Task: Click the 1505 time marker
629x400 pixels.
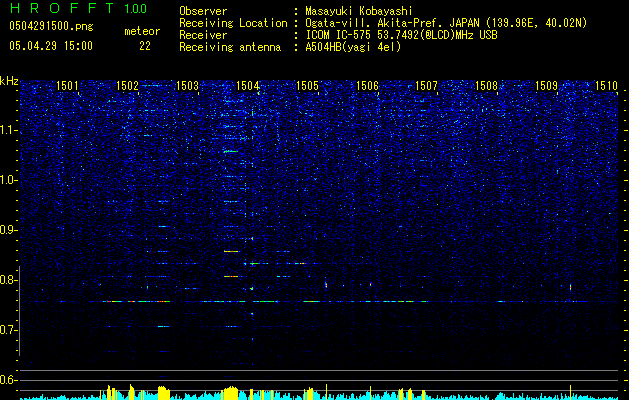Action: (307, 85)
